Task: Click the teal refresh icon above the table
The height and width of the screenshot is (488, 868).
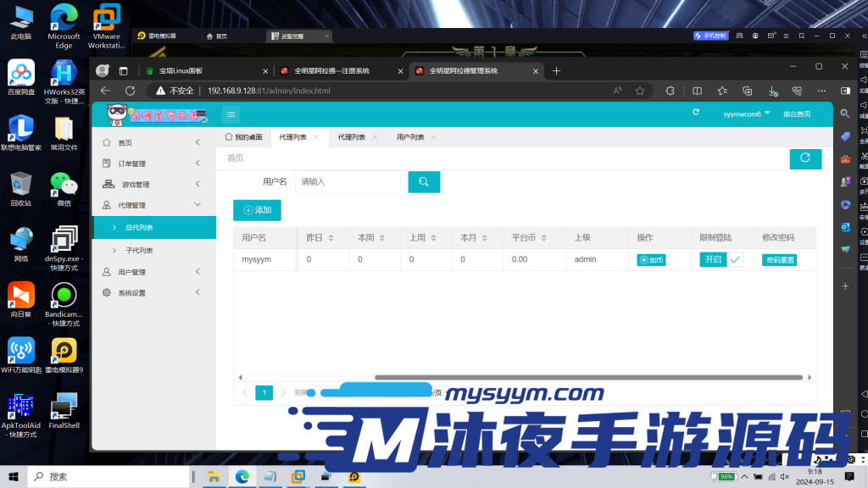Action: 804,158
